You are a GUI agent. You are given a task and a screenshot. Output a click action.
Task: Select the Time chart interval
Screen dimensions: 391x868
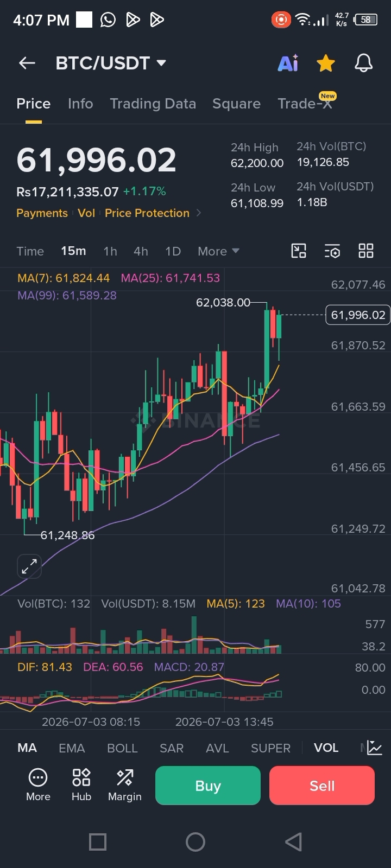click(30, 251)
